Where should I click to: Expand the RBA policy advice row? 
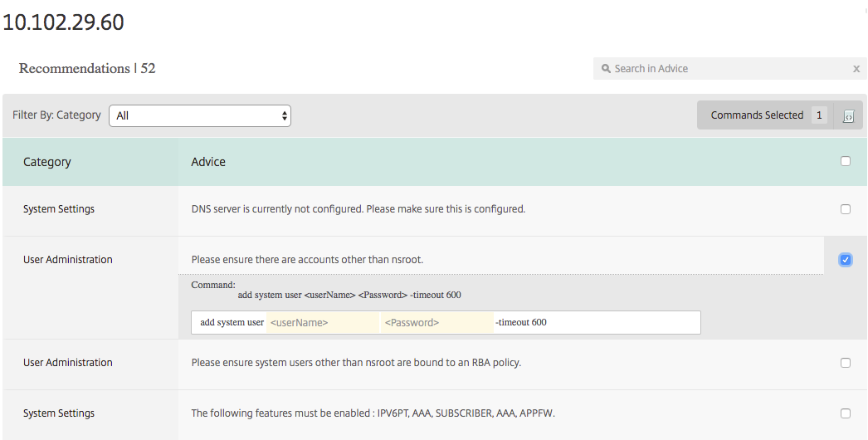click(356, 363)
